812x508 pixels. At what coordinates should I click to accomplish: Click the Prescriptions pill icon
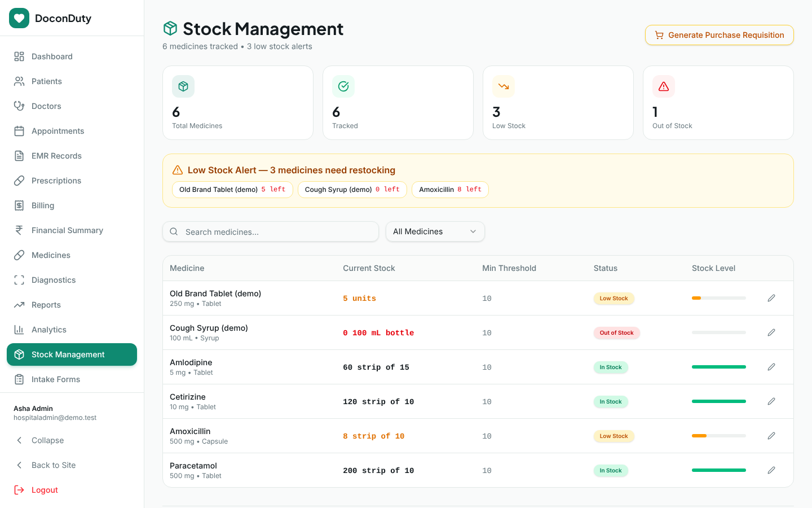(x=19, y=181)
